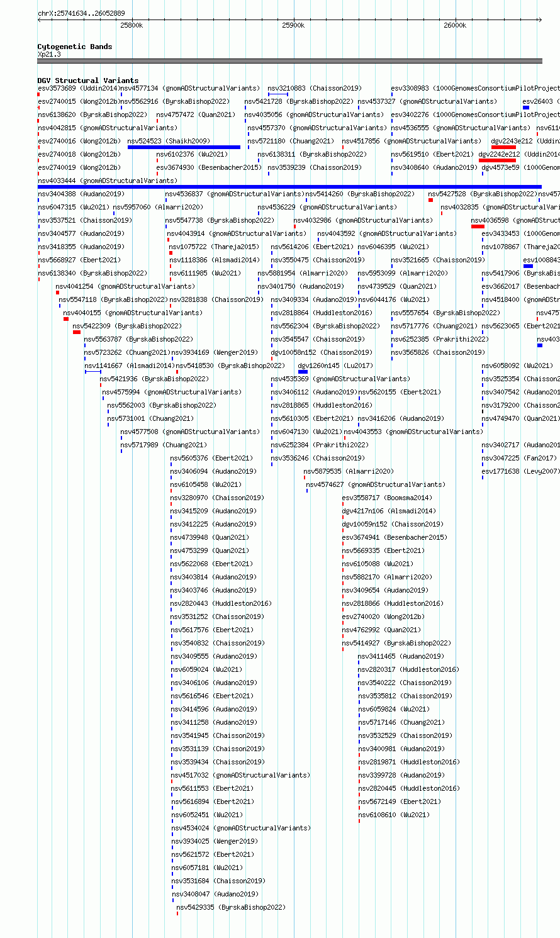Select nsv2818864 (Huddleston2016)
This screenshot has width=560, height=938.
[322, 313]
